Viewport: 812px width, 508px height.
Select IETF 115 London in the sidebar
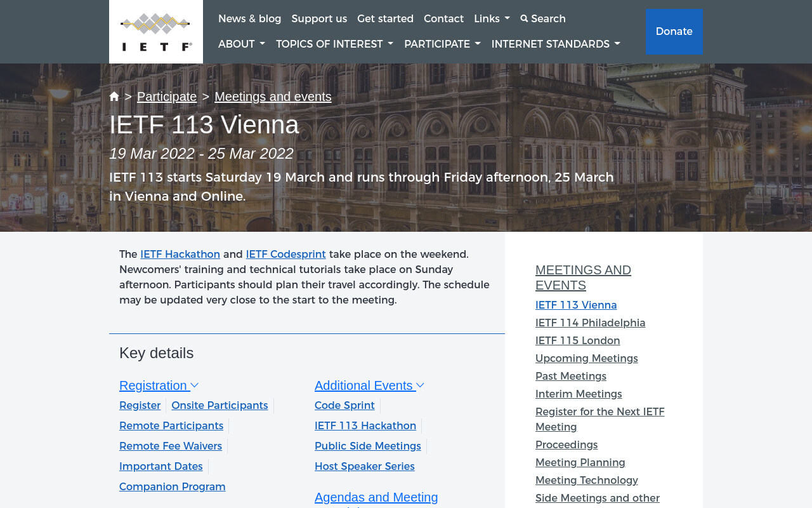click(x=578, y=340)
